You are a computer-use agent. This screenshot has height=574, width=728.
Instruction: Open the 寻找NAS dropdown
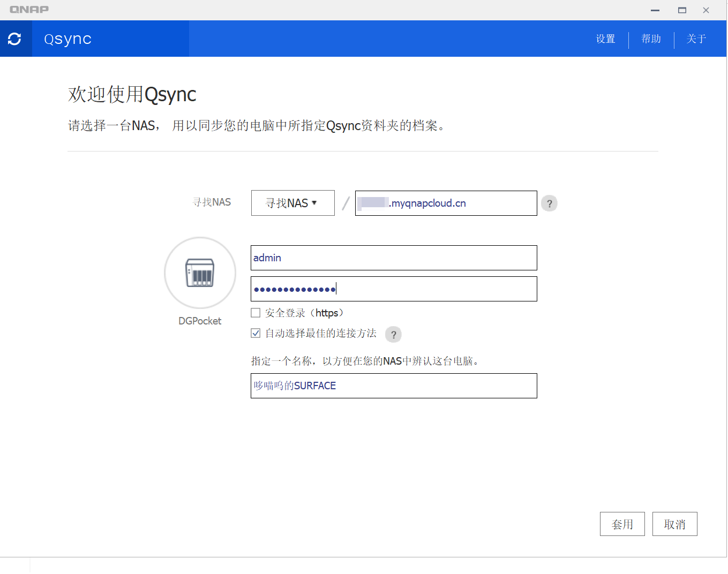(x=292, y=203)
